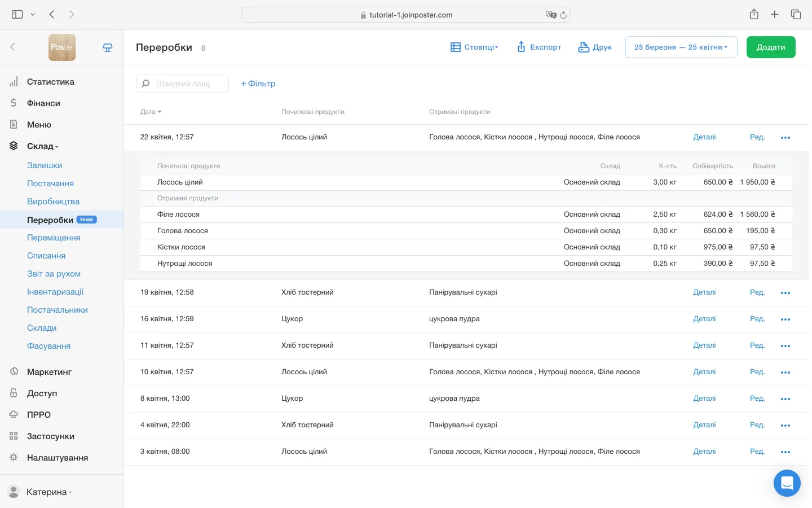Expand the Катерина user menu
Screen dimensions: 812x508
pos(48,492)
